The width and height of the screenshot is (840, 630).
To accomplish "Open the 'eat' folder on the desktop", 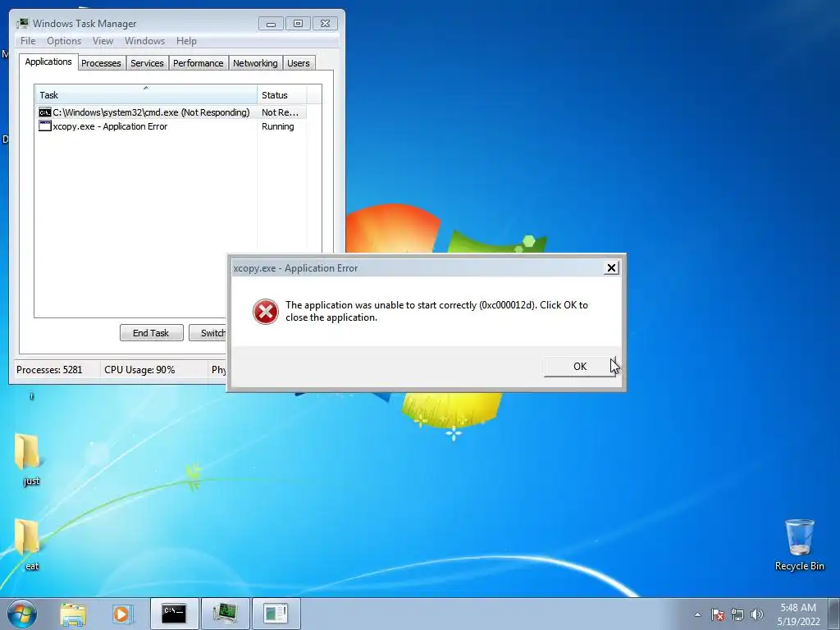I will [28, 545].
